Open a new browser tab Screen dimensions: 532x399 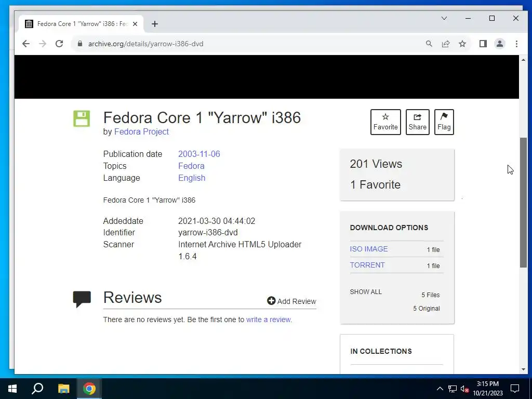[155, 24]
